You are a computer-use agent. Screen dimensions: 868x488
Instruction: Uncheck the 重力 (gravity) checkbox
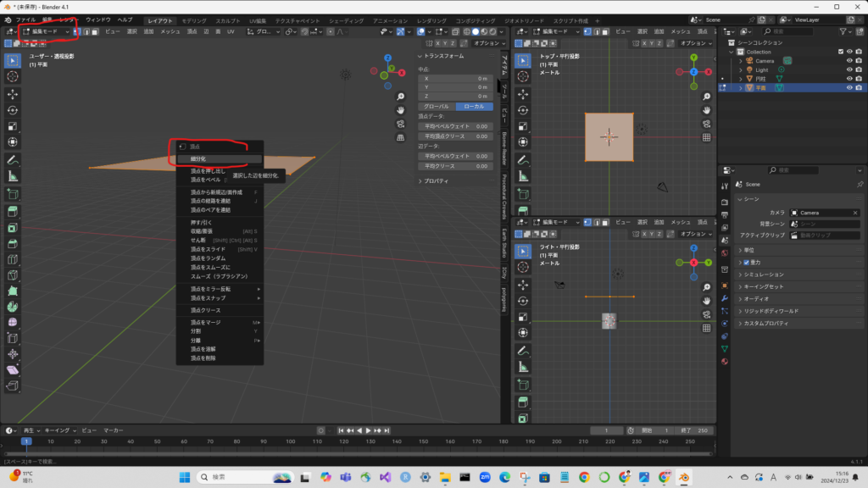745,263
